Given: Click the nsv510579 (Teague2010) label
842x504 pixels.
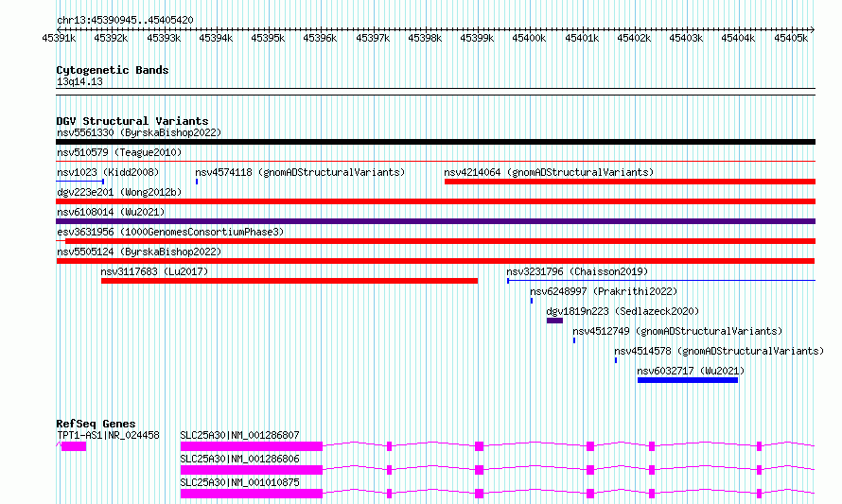Looking at the screenshot, I should coord(119,152).
